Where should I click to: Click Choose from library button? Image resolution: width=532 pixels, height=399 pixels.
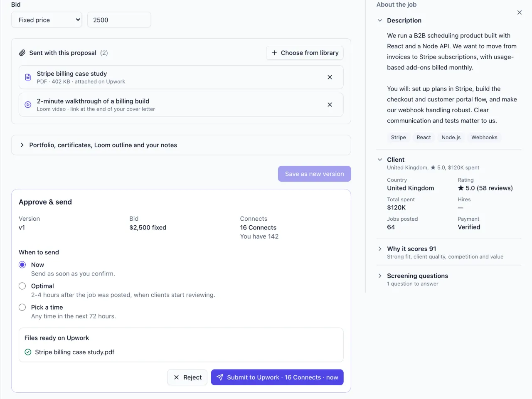tap(305, 53)
